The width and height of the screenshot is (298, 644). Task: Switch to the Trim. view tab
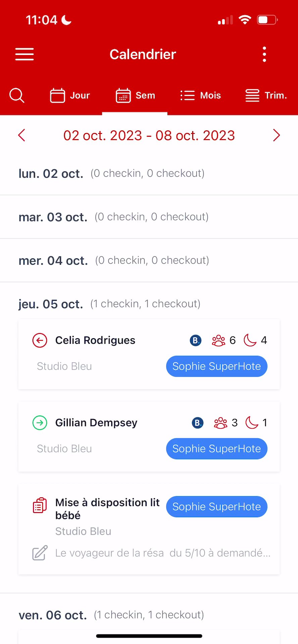coord(266,96)
